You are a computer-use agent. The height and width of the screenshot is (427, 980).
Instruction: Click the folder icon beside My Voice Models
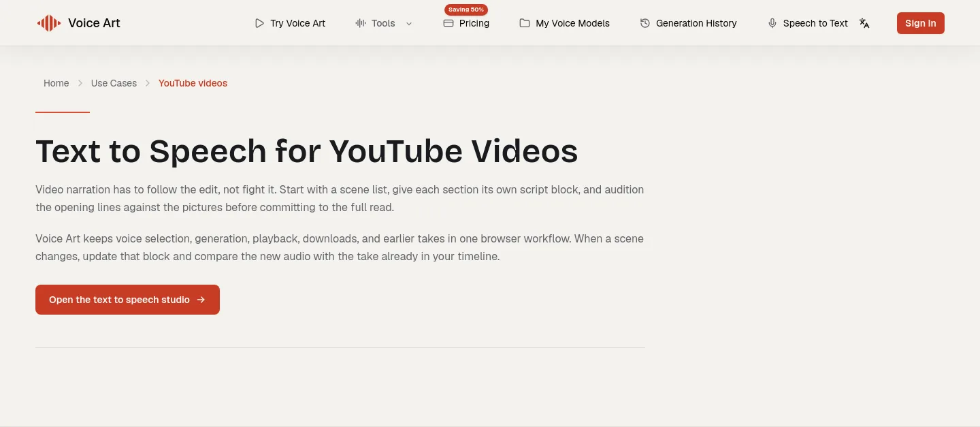[525, 23]
